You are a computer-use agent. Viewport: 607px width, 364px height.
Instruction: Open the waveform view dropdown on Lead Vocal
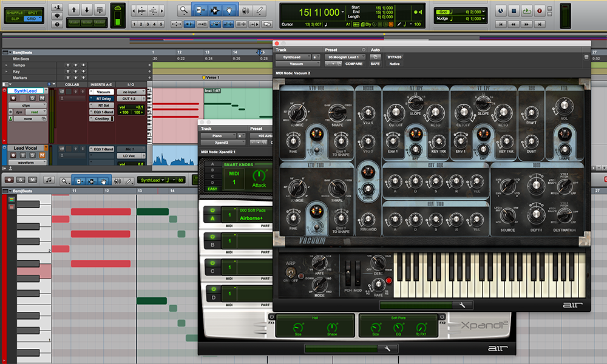click(27, 163)
